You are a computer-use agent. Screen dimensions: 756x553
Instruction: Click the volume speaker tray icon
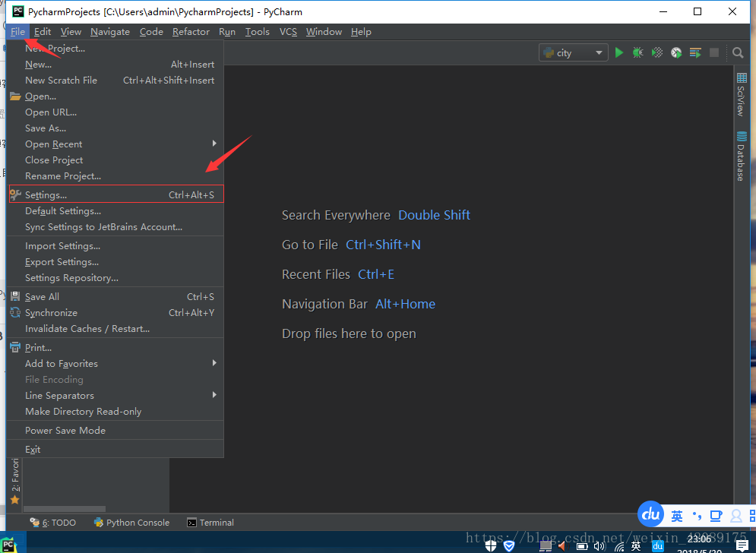pos(599,546)
